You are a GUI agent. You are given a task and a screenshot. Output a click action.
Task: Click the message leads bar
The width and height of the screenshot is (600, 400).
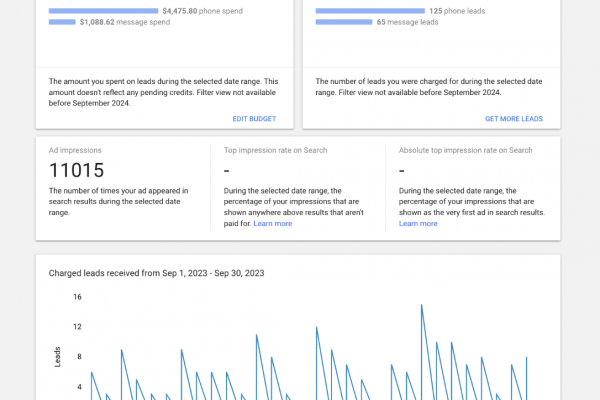(x=344, y=20)
